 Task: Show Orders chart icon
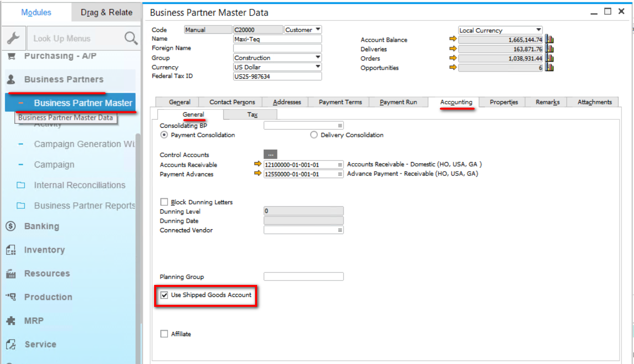point(549,58)
